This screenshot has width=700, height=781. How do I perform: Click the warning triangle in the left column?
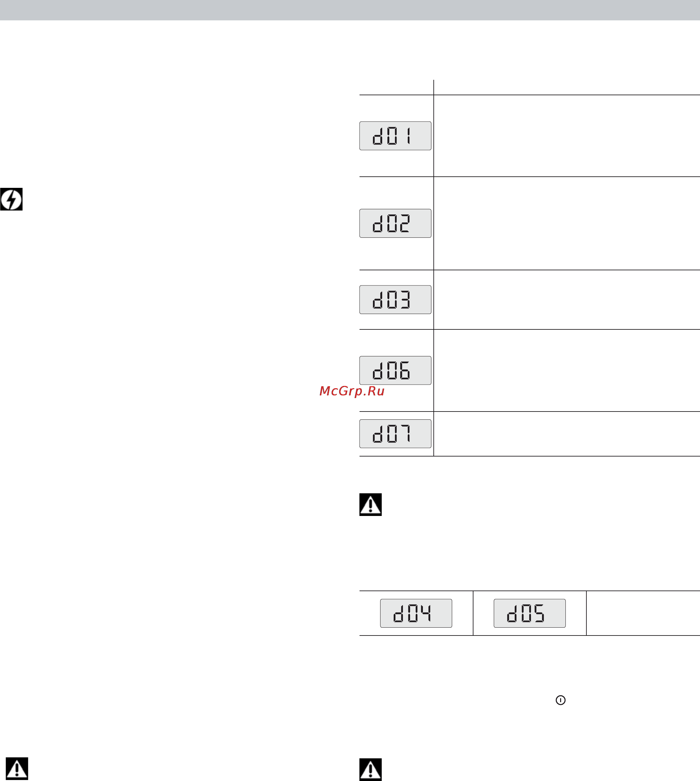click(17, 768)
